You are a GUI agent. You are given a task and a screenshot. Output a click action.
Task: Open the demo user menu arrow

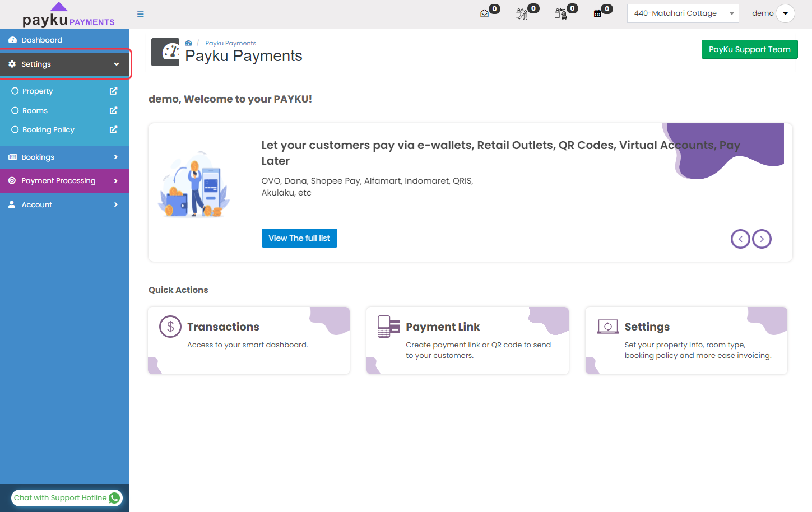pos(785,13)
